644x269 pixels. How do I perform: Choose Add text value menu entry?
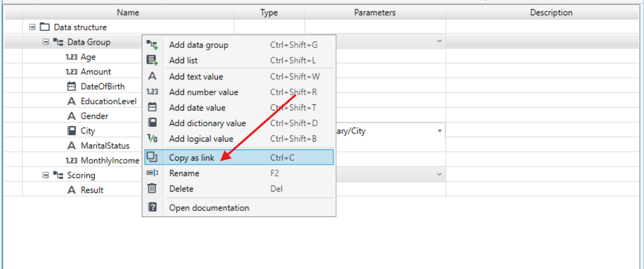[239, 76]
